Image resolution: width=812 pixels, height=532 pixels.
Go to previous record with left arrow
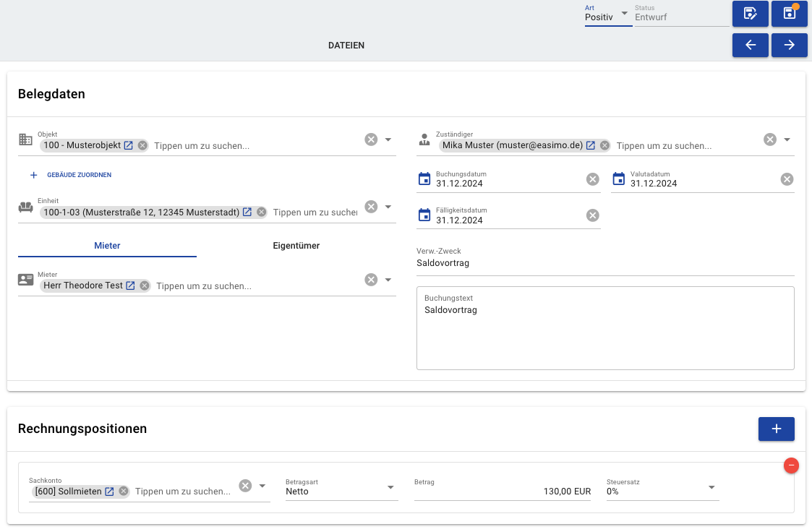pos(750,45)
